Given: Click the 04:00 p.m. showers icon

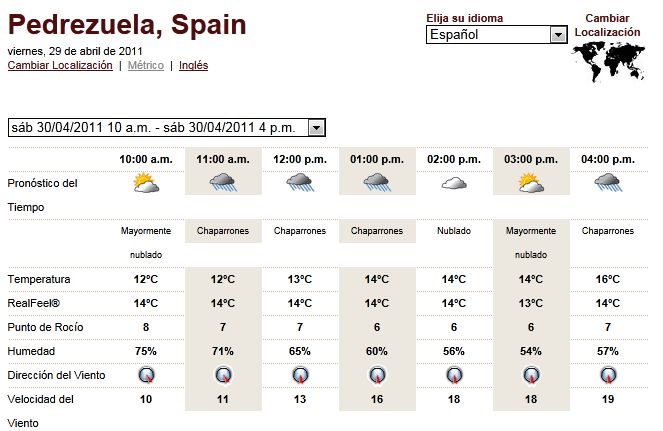Looking at the screenshot, I should click(x=607, y=183).
